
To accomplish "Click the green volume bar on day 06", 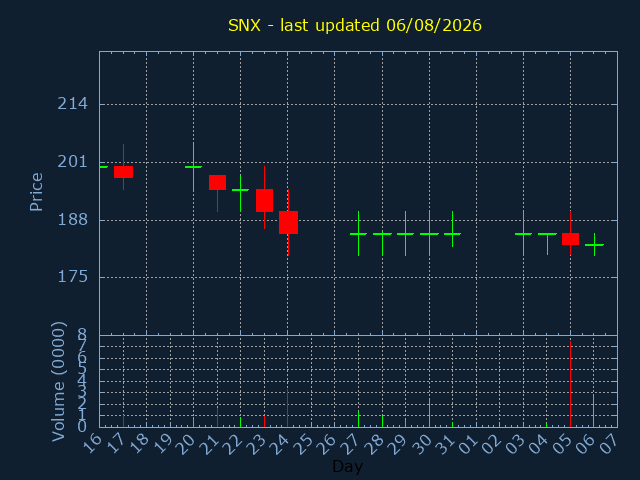I will [593, 410].
